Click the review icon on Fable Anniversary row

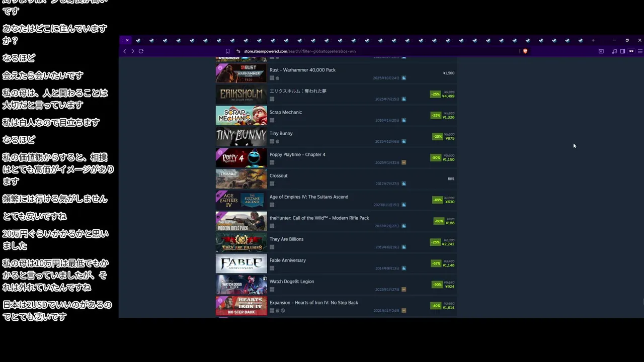coord(404,268)
